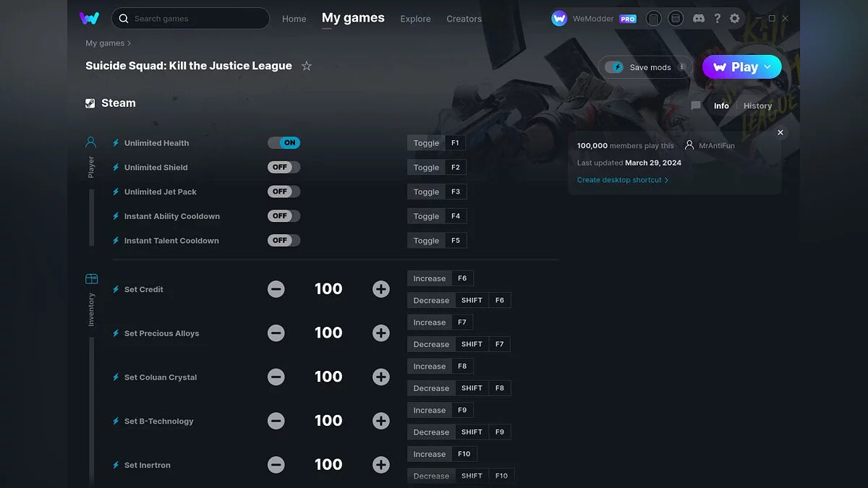Open the My games tab

tap(353, 18)
